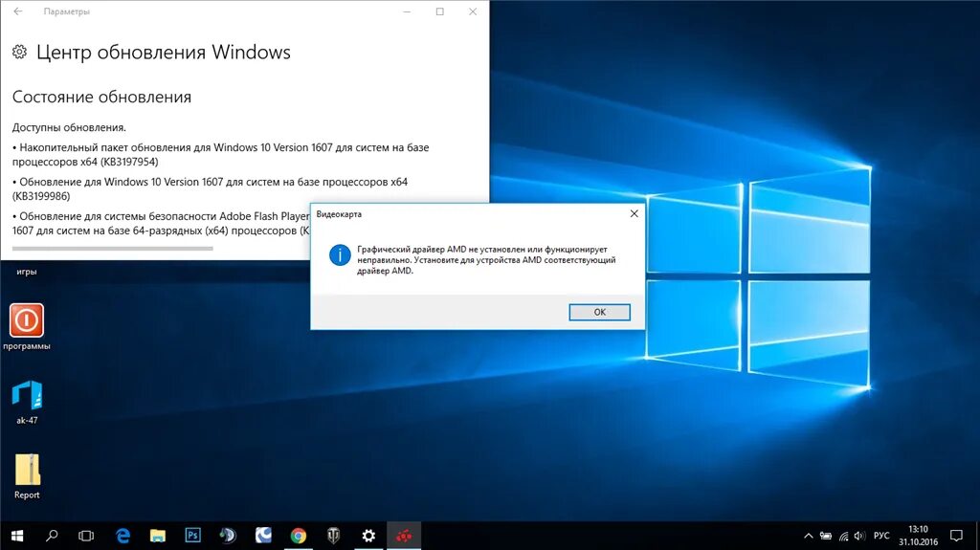Open the Windows Start menu
This screenshot has width=980, height=550.
point(17,536)
